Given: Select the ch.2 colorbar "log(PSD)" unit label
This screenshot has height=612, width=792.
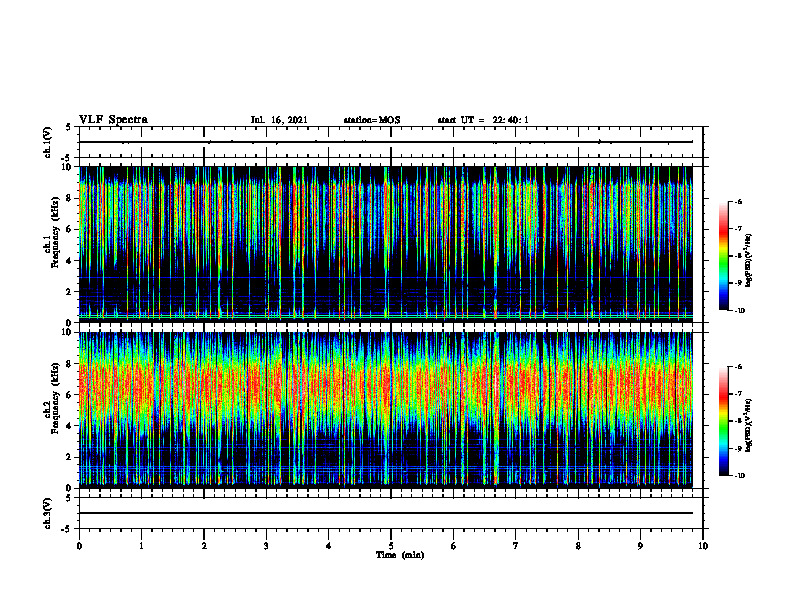Looking at the screenshot, I should coord(749,426).
